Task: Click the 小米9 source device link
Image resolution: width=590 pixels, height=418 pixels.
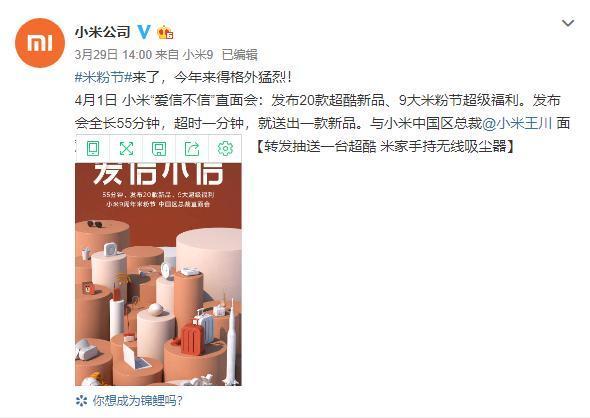Action: 198,55
